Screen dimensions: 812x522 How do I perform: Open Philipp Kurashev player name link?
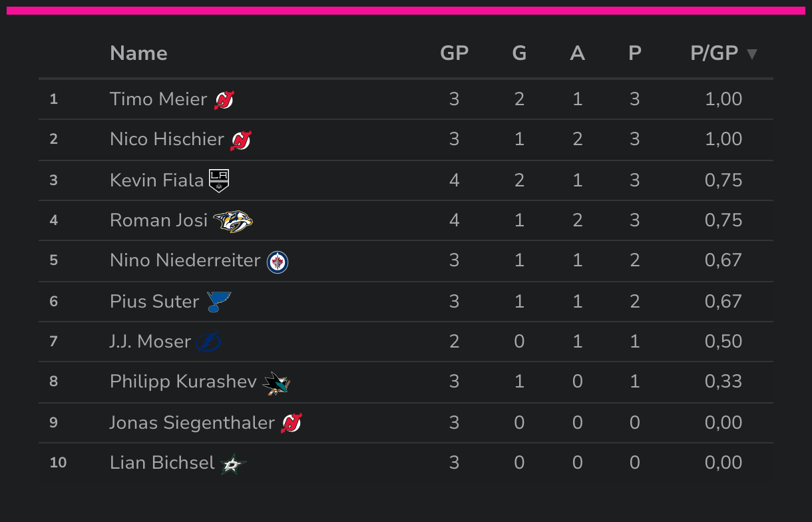point(183,382)
